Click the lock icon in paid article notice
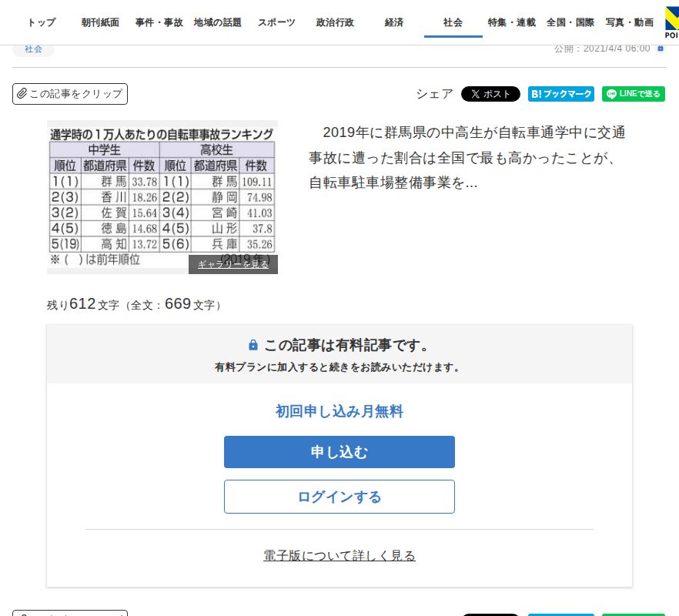 pos(253,345)
